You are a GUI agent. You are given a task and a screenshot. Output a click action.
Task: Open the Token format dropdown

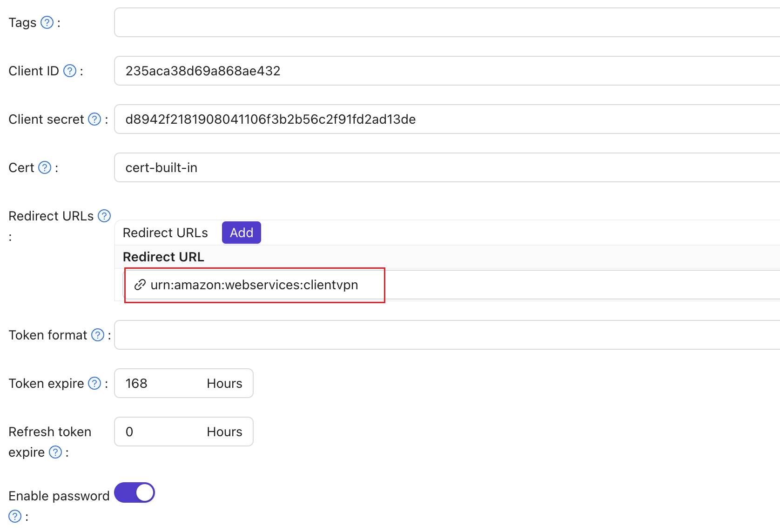(447, 335)
